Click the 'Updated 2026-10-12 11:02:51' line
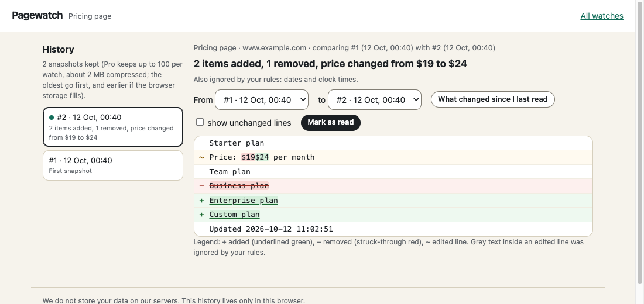Screen dimensions: 644x304 (393, 229)
